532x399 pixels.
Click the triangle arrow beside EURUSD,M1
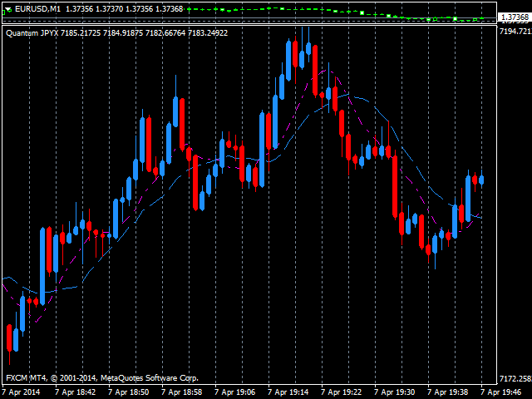(8, 8)
